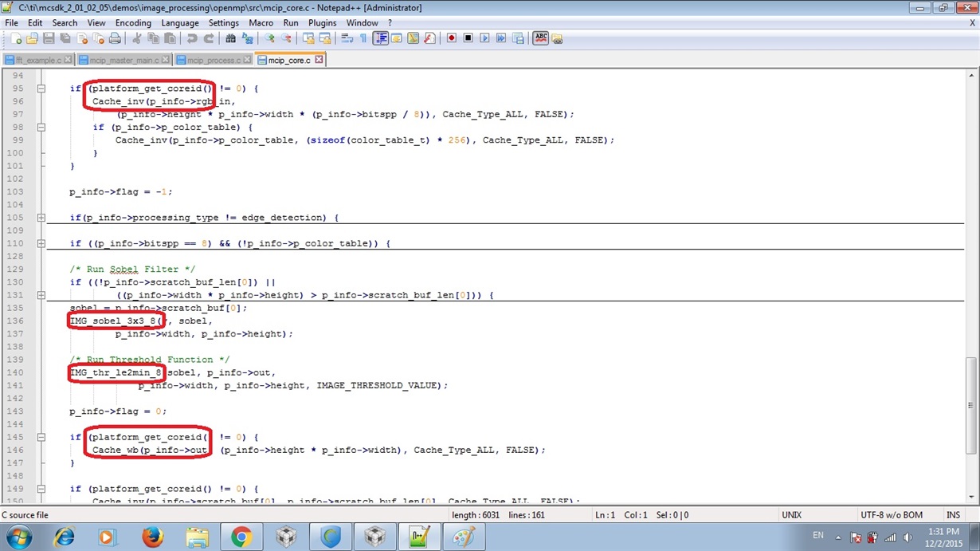Close the mcip_process.c tab
980x551 pixels.
(247, 60)
